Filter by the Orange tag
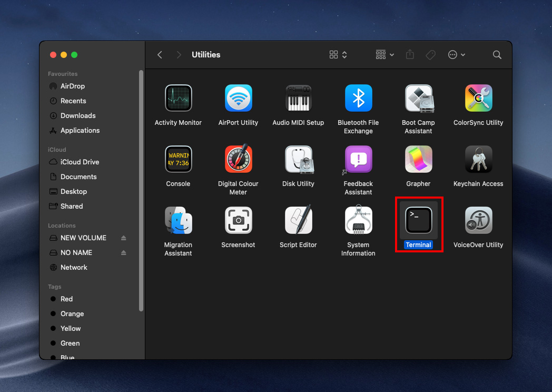The width and height of the screenshot is (552, 392). pos(72,314)
